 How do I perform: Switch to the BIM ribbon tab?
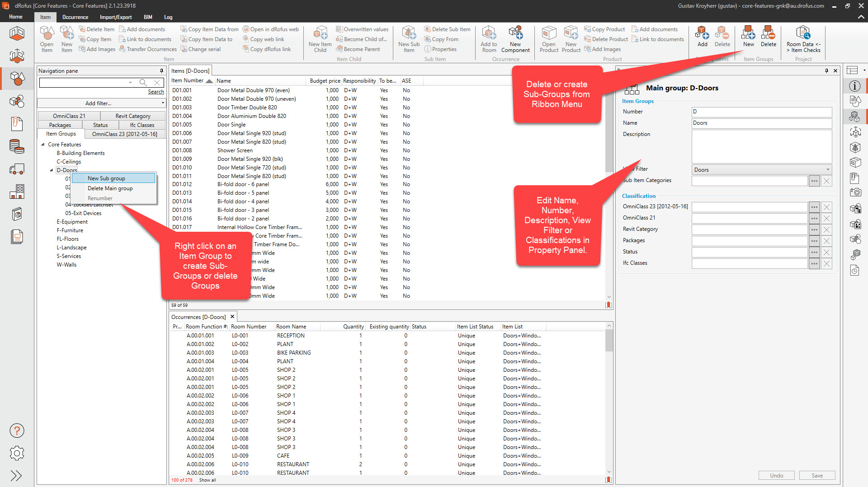pyautogui.click(x=148, y=17)
